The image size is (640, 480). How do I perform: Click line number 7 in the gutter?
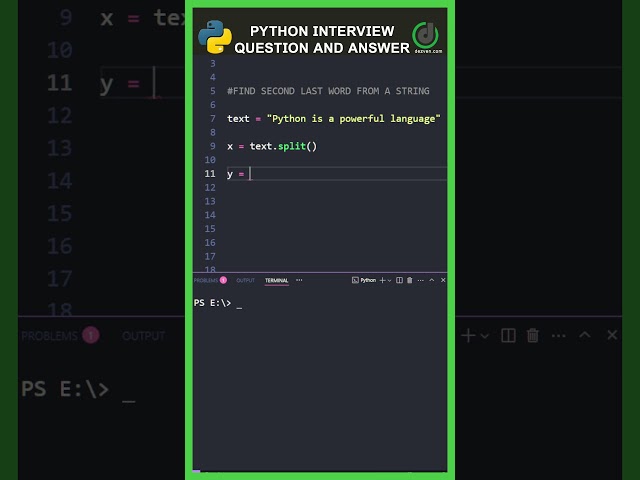coord(213,119)
